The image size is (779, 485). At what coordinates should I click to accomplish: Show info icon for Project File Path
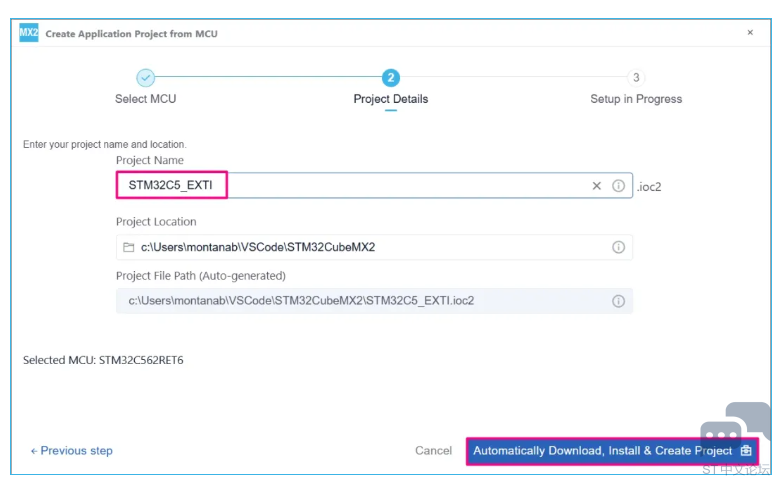coord(618,301)
